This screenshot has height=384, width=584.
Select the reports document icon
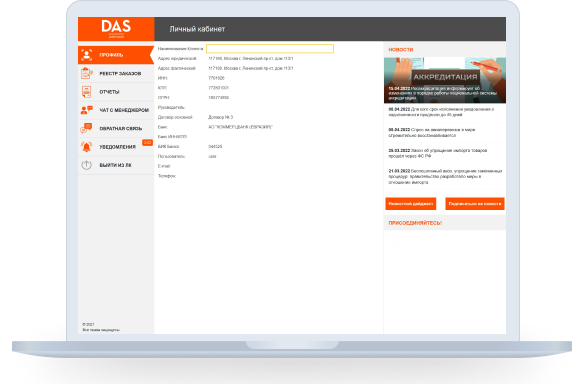pyautogui.click(x=86, y=92)
